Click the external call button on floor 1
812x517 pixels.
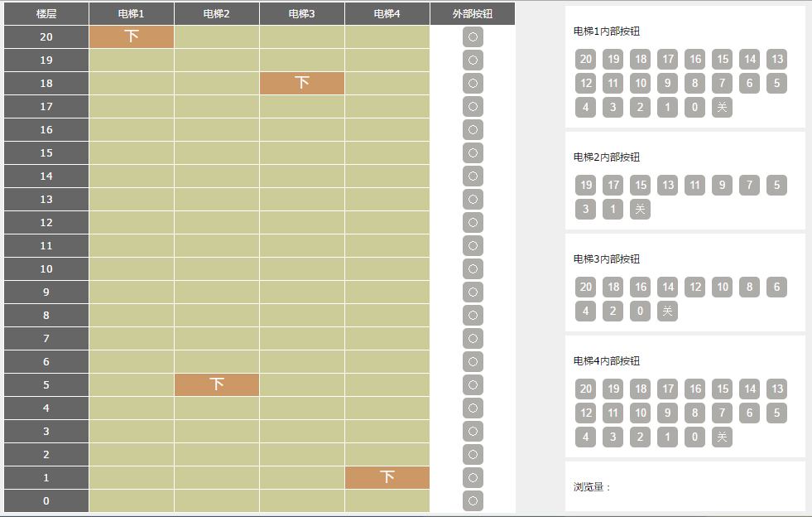(x=473, y=477)
